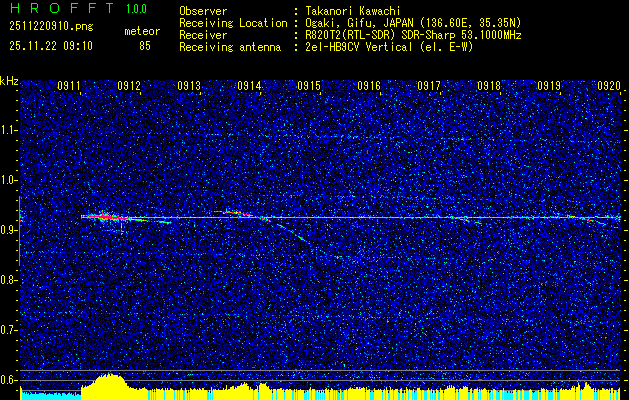Viewport: 629px width, 400px height.
Task: Click the 0911 time marker
Action: pyautogui.click(x=69, y=85)
